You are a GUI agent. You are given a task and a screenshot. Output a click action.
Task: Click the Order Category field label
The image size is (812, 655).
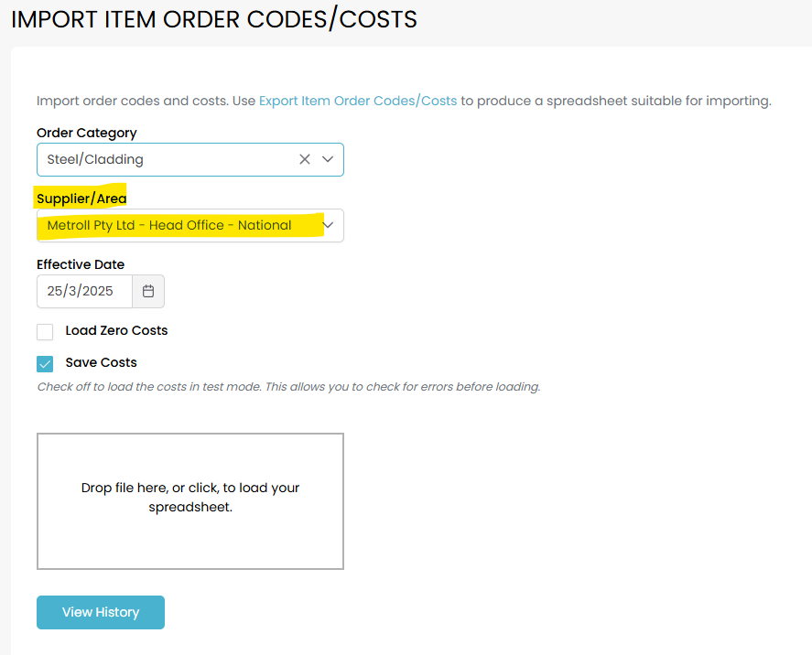point(87,133)
